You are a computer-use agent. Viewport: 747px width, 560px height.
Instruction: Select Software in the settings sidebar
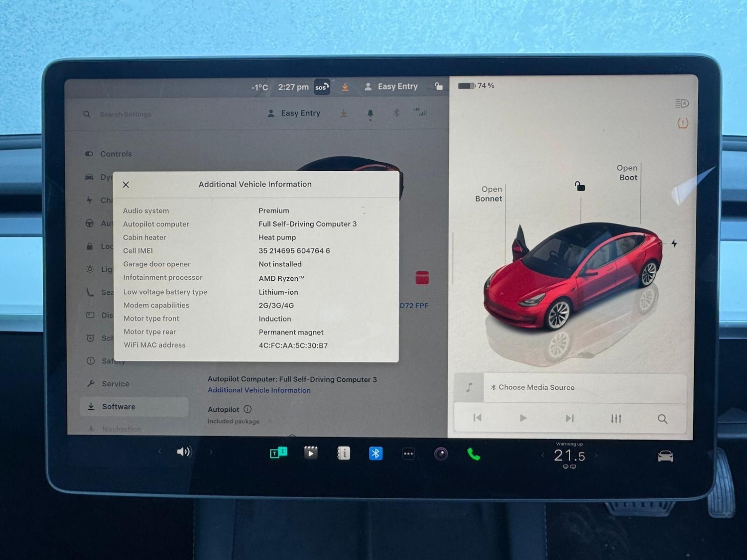[119, 407]
